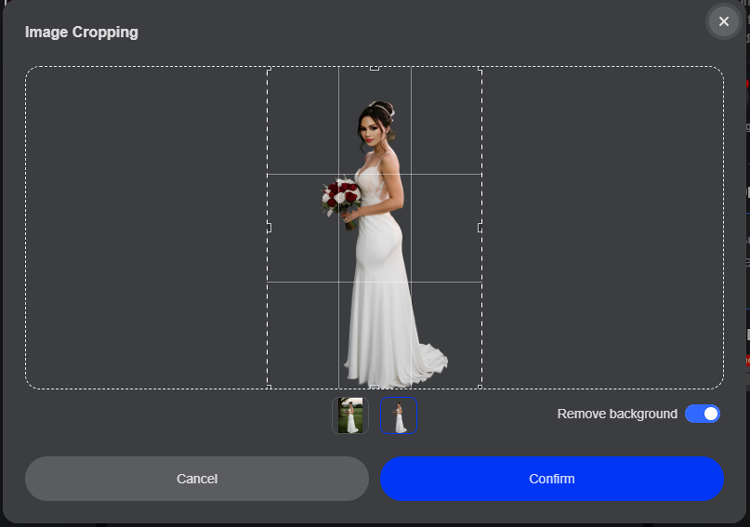Screen dimensions: 750x527
Task: Select the background-removed thumbnail
Action: [x=398, y=416]
